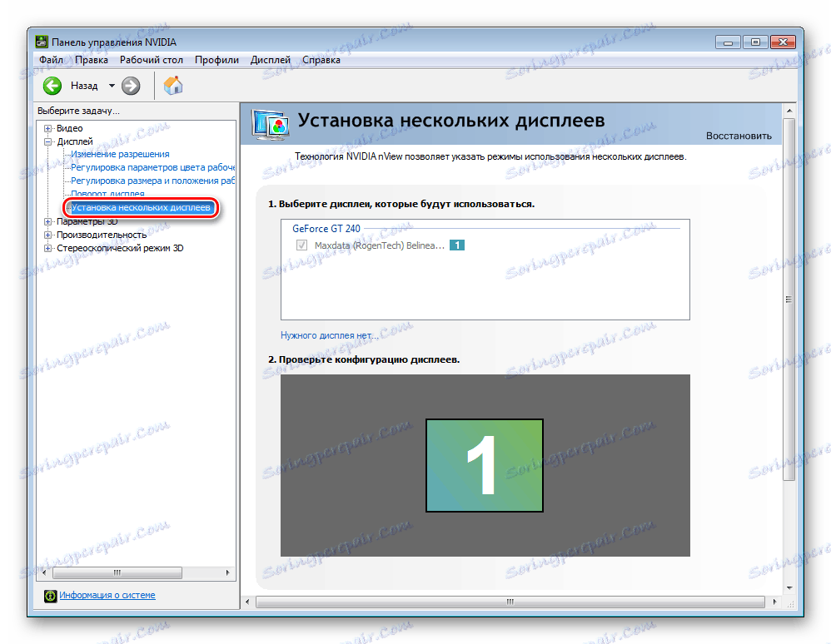Image resolution: width=831 pixels, height=644 pixels.
Task: Click main panel scroll left arrow
Action: pos(247,602)
